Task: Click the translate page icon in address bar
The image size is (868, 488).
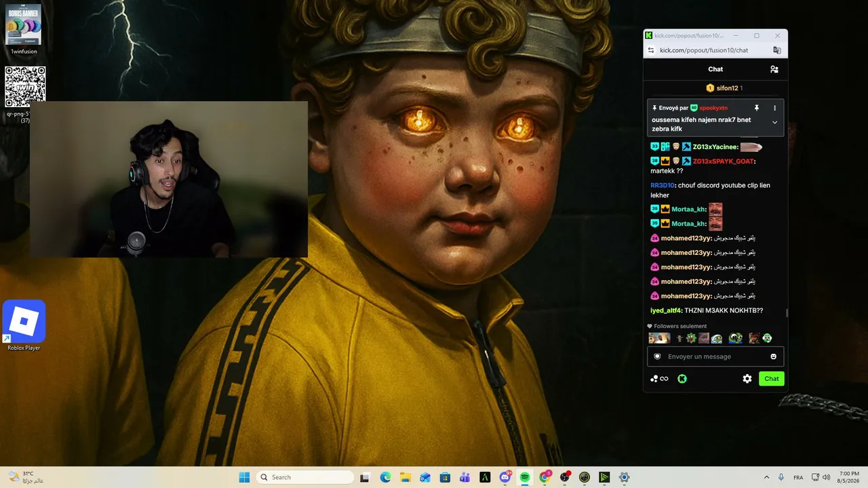Action: click(777, 50)
